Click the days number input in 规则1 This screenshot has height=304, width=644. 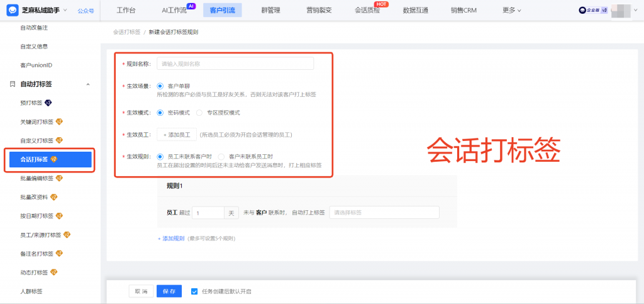click(208, 213)
